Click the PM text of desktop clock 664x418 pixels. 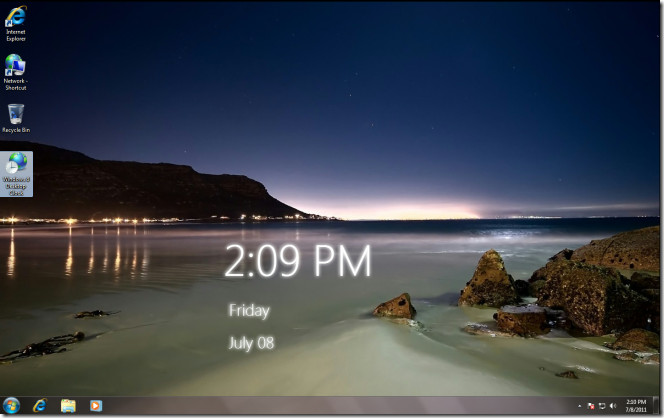click(x=343, y=261)
